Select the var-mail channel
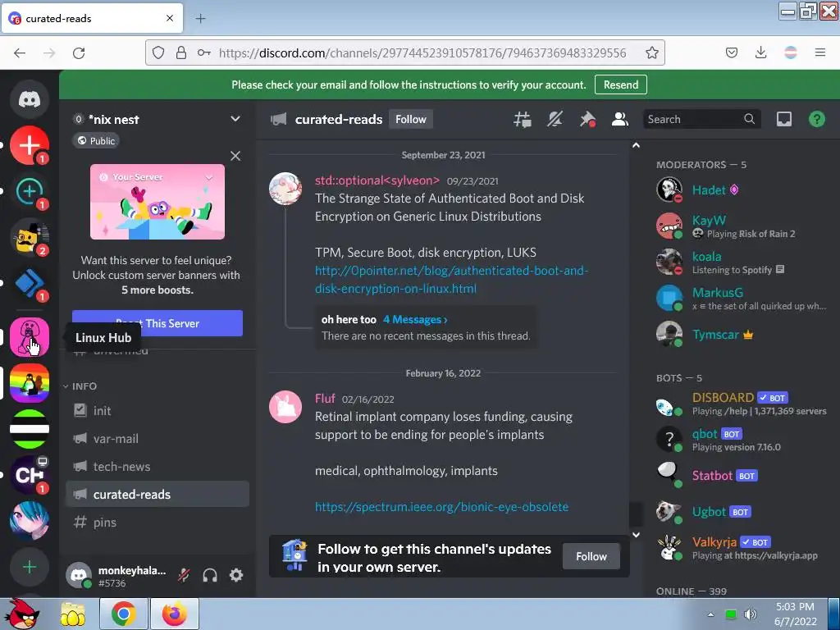Screen dimensions: 840x630 click(157, 438)
